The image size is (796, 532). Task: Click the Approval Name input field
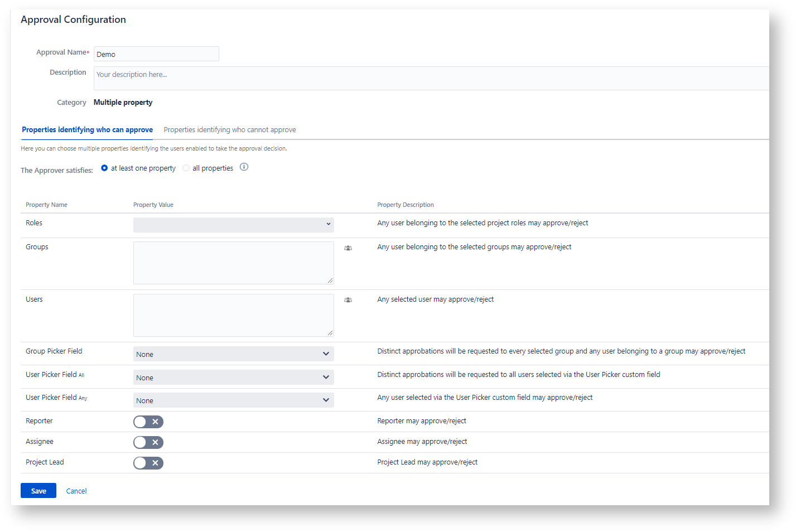click(156, 54)
